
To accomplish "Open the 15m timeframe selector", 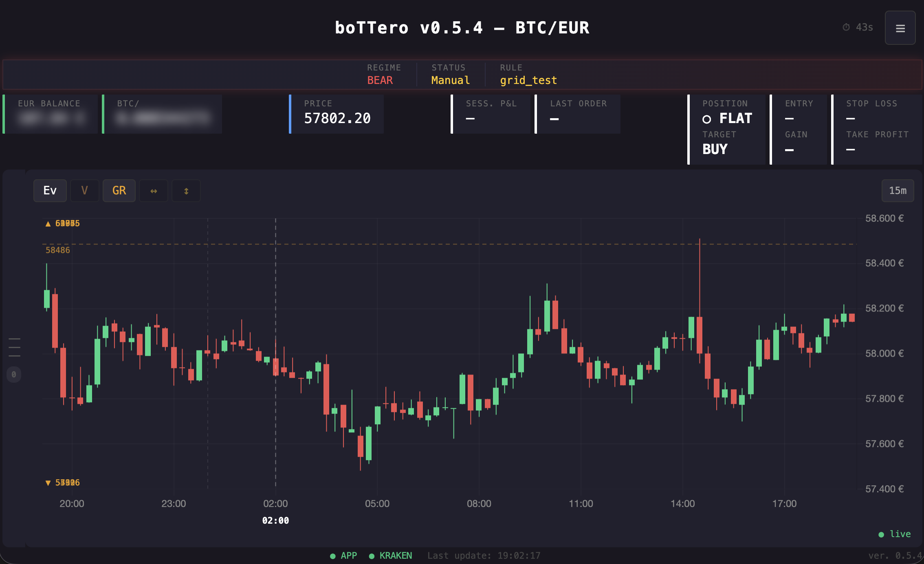I will pos(898,190).
